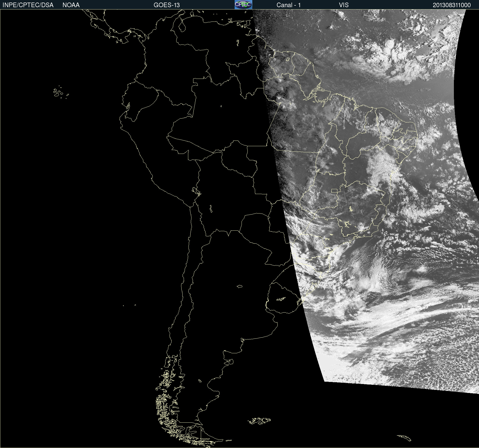This screenshot has width=479, height=448.
Task: Click the INPE/CPTEC/DSA header text
Action: click(28, 5)
